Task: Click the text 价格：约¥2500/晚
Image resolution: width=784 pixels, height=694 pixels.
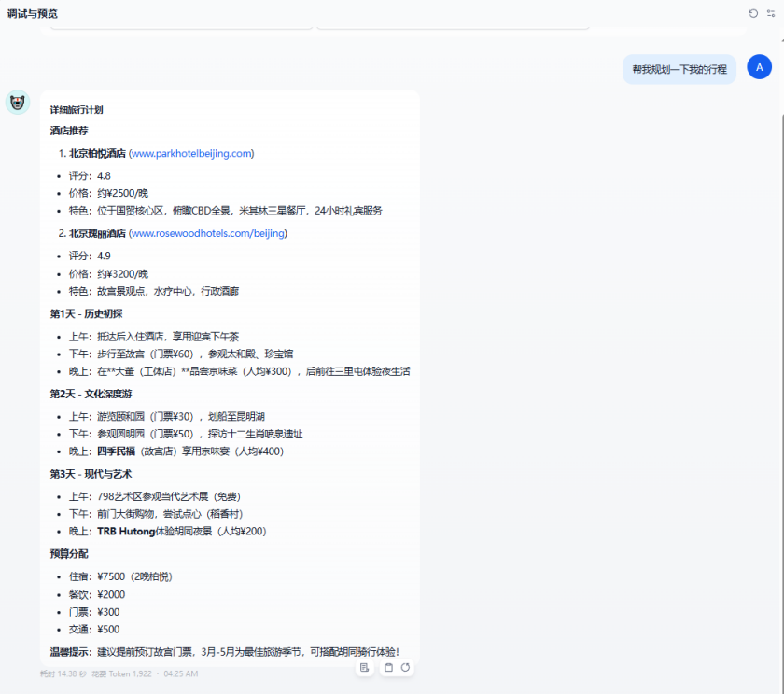Action: 108,193
